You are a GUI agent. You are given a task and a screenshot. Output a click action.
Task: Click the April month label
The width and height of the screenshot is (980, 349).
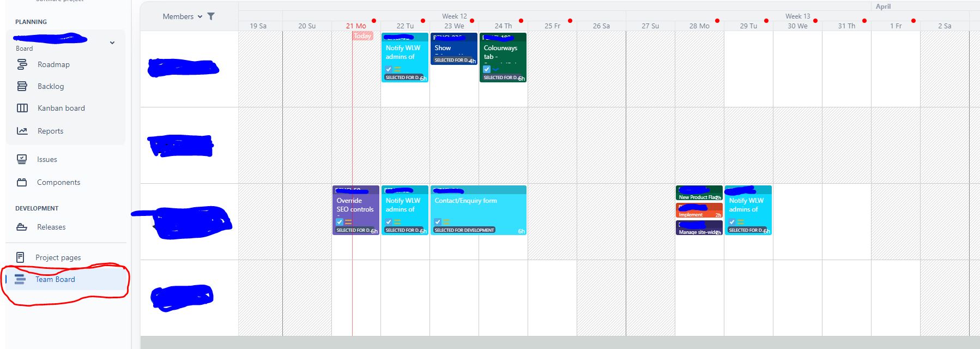(883, 7)
